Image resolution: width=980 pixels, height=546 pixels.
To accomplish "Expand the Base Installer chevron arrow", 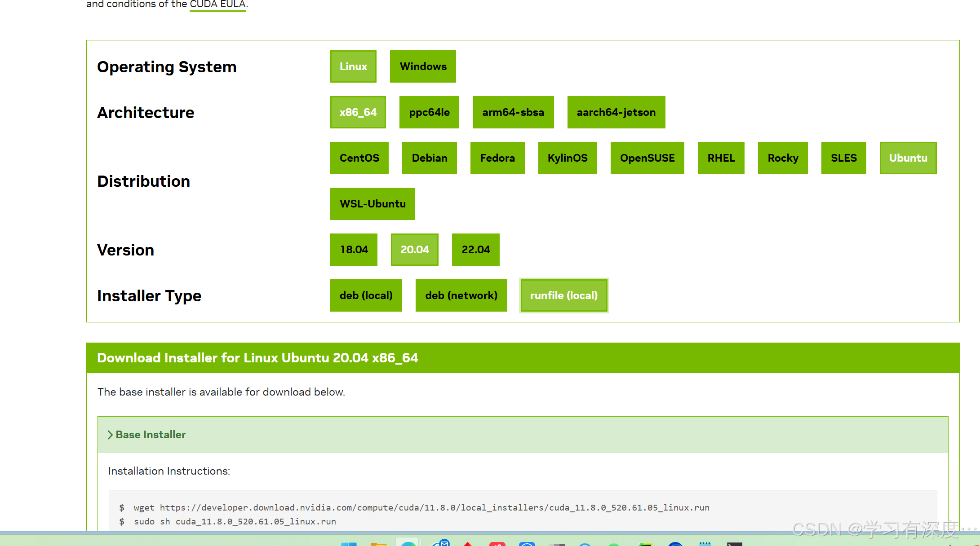I will tap(110, 435).
